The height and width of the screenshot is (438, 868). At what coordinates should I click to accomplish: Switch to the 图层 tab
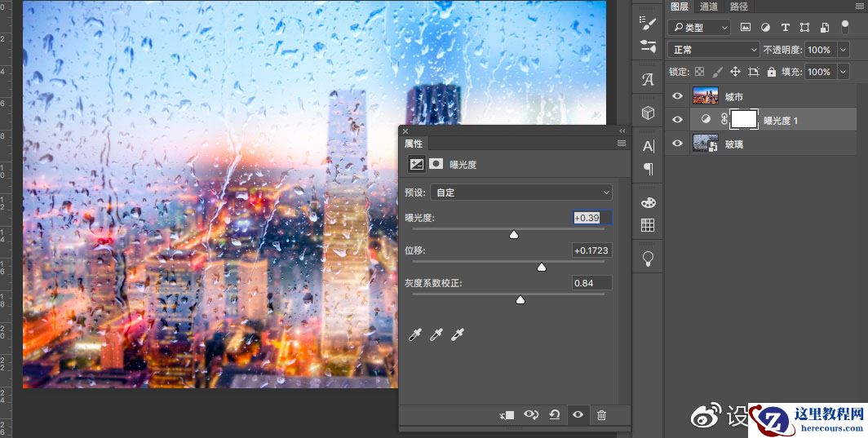click(x=679, y=7)
